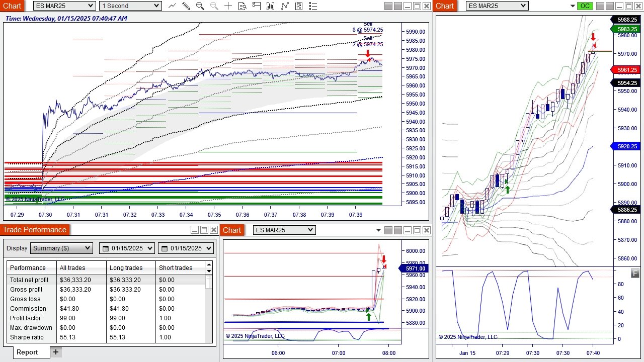Click the blue 5920.25 price marker

[625, 146]
